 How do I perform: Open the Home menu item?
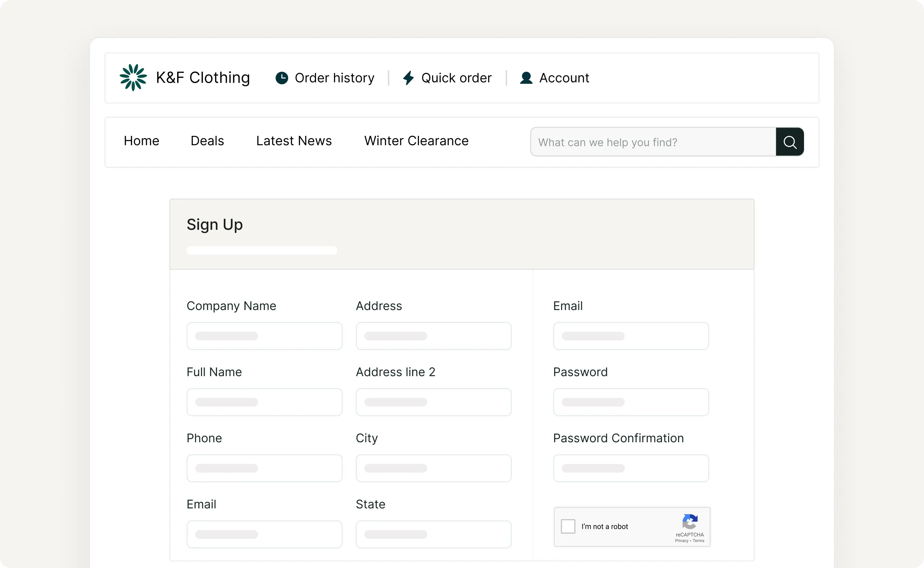pos(141,141)
